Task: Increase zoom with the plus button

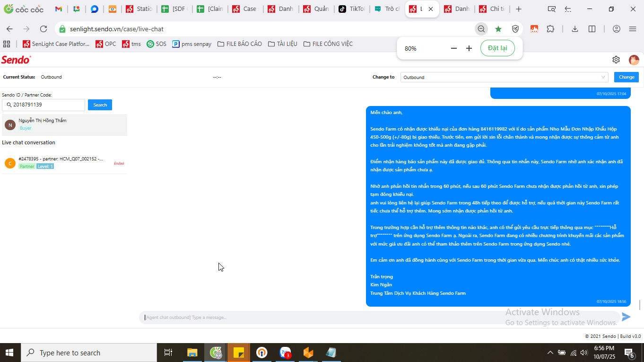Action: 469,48
